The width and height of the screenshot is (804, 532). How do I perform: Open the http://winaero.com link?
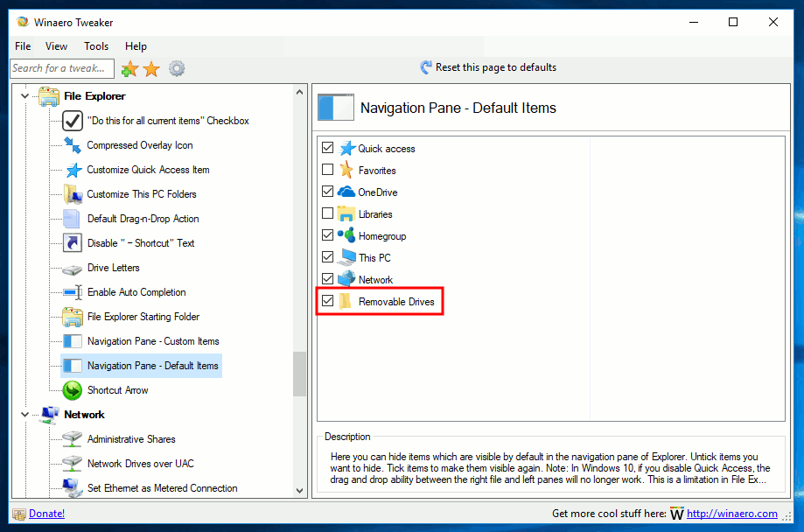pos(732,514)
